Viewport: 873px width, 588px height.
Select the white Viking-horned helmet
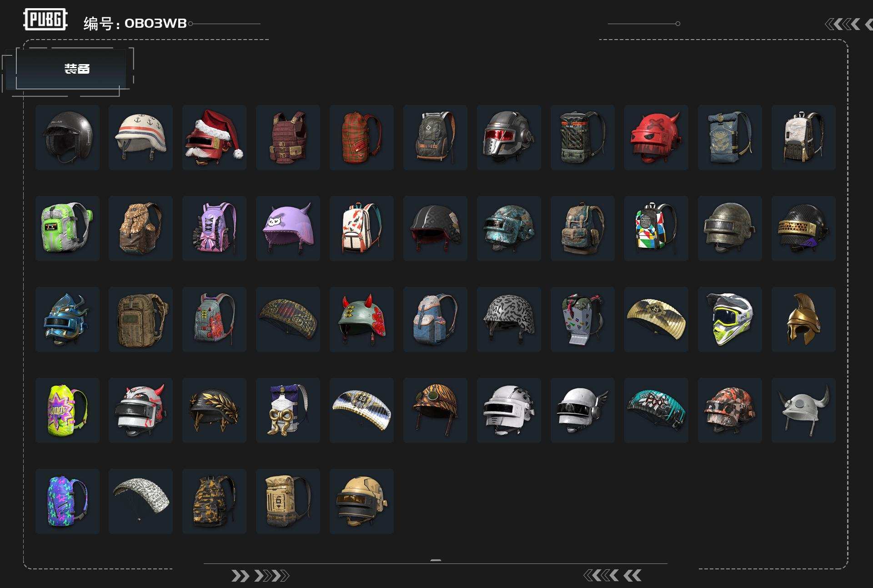(804, 410)
